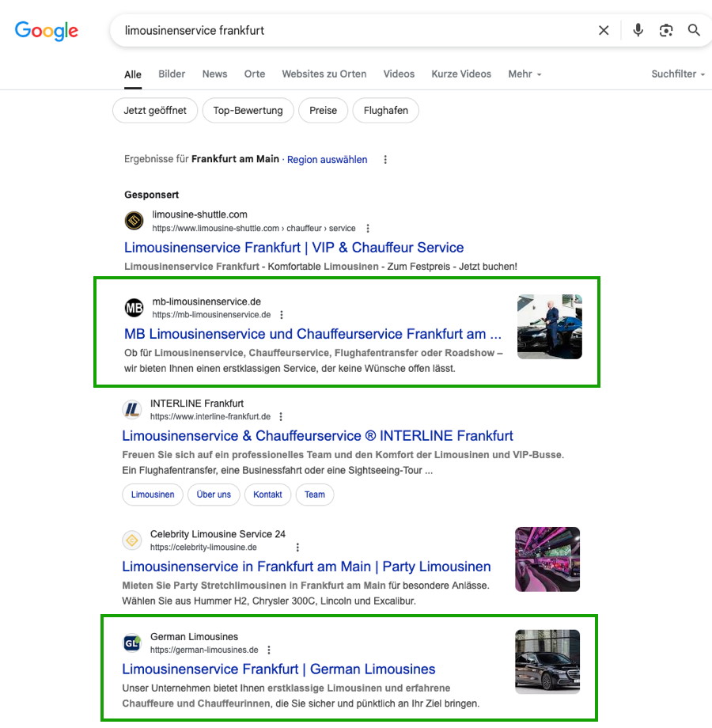Clear the search query with the X icon
Screen dimensions: 712x728
pos(604,31)
